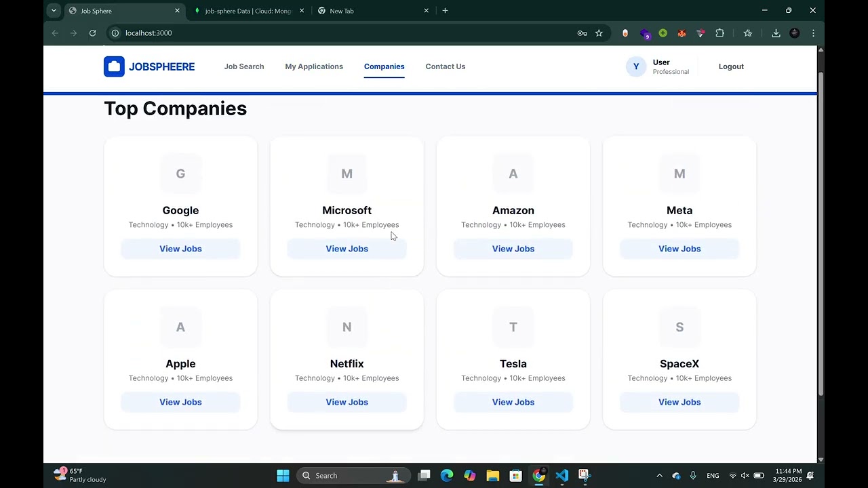Click the user avatar with letter Y
Image resolution: width=868 pixels, height=488 pixels.
pos(636,66)
